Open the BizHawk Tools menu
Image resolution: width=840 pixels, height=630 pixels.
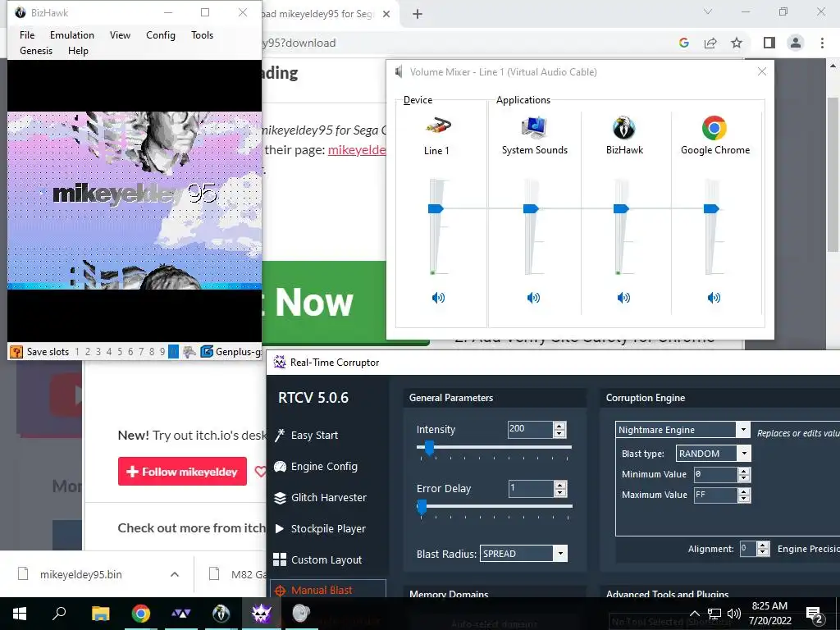pos(202,34)
